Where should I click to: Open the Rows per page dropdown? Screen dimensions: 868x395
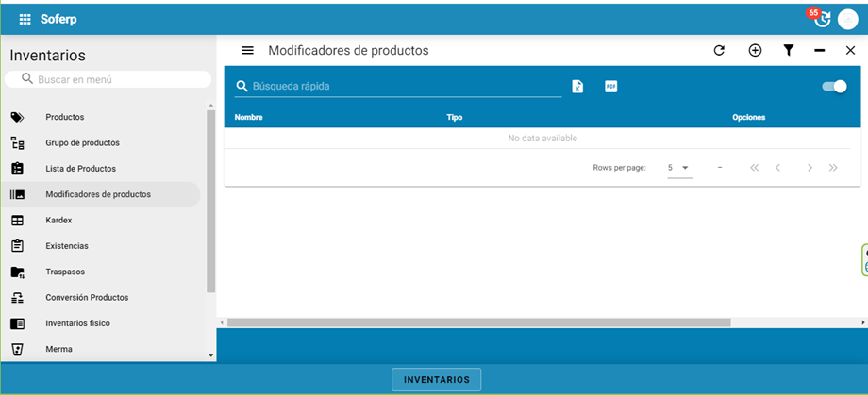(x=680, y=168)
